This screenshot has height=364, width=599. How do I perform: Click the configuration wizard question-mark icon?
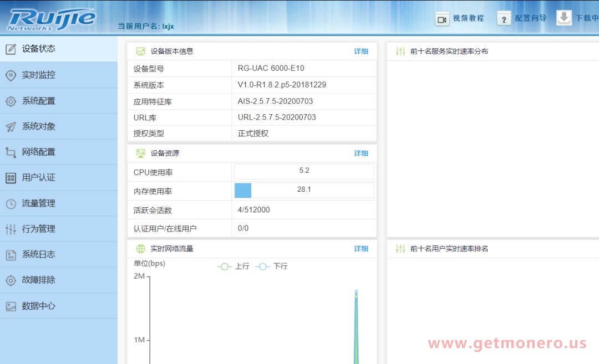coord(504,19)
